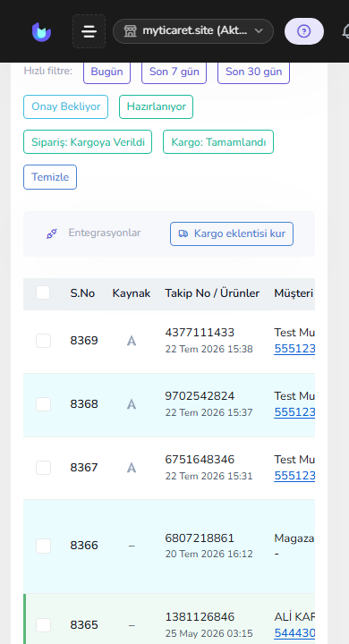
Task: Click the 544430 phone link for order 8365
Action: click(294, 633)
